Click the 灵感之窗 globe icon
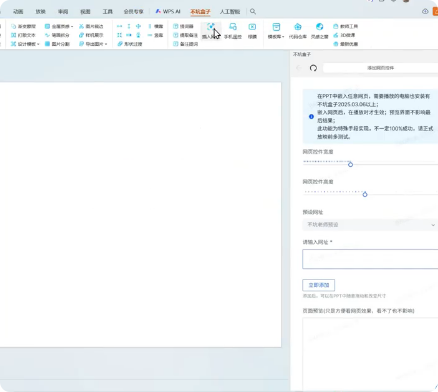Viewport: 438px width, 392px height. pos(319,31)
